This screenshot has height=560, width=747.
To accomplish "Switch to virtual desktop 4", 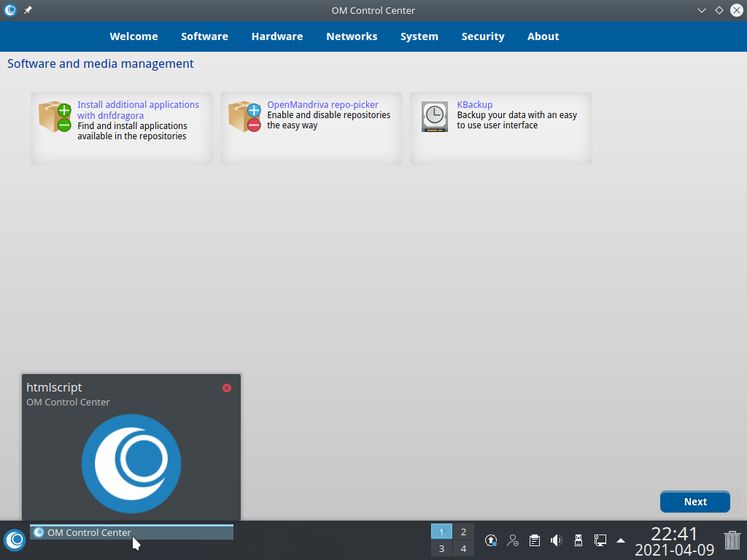I will 463,548.
